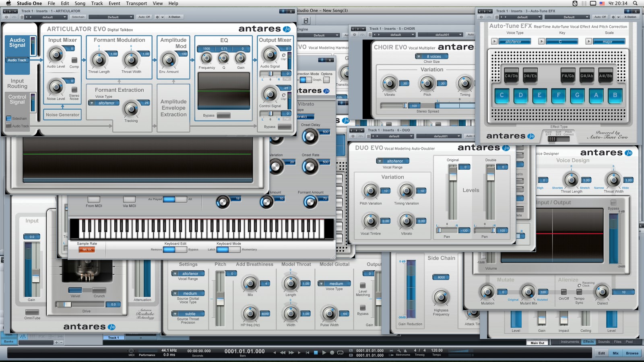Screen dimensions: 644x362
Task: Open the Source Throat Precision 'subtle' dropdown
Action: pos(188,314)
